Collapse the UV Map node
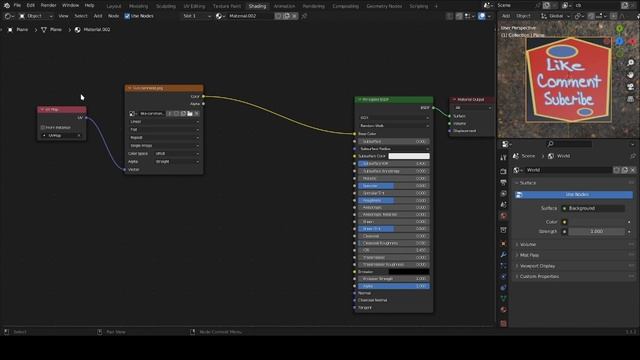 (x=42, y=109)
